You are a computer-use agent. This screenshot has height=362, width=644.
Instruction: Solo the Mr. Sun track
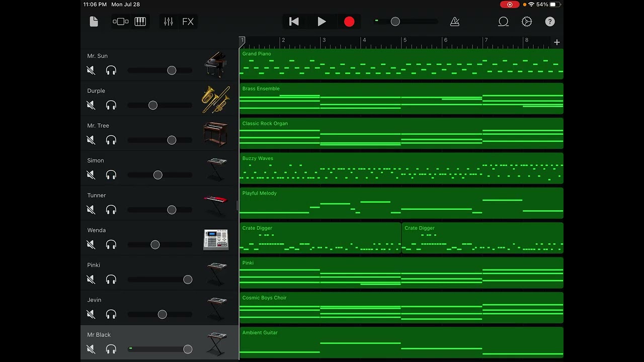click(x=111, y=70)
